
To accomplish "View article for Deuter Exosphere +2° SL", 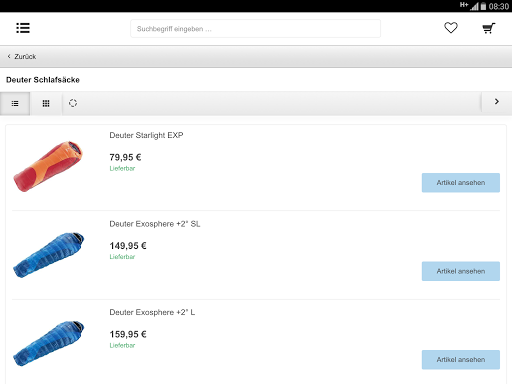I will click(x=461, y=271).
